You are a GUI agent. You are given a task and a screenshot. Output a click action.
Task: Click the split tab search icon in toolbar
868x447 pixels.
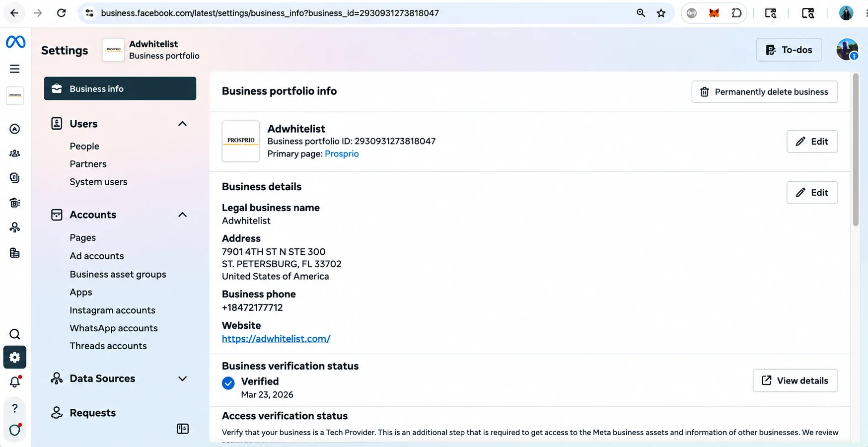(771, 13)
